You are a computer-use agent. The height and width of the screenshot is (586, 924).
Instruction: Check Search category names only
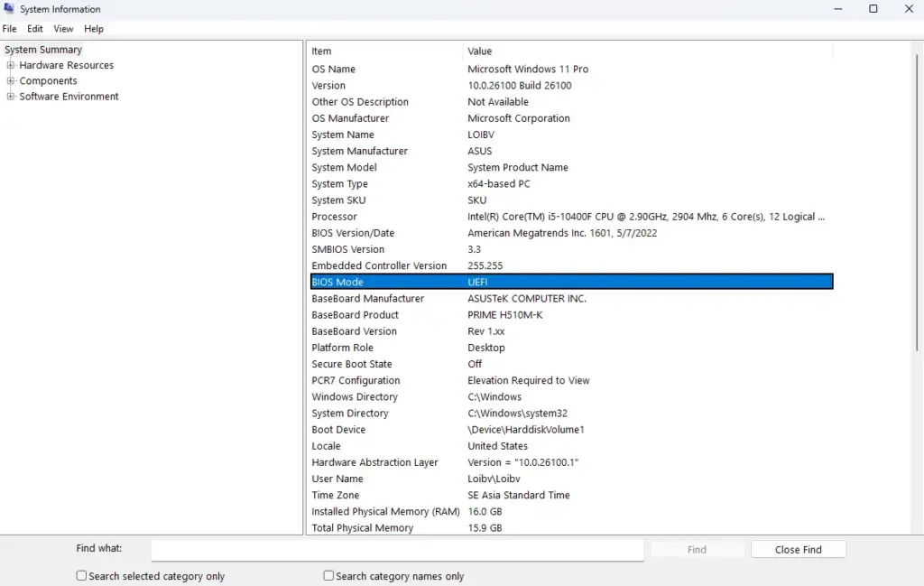328,575
